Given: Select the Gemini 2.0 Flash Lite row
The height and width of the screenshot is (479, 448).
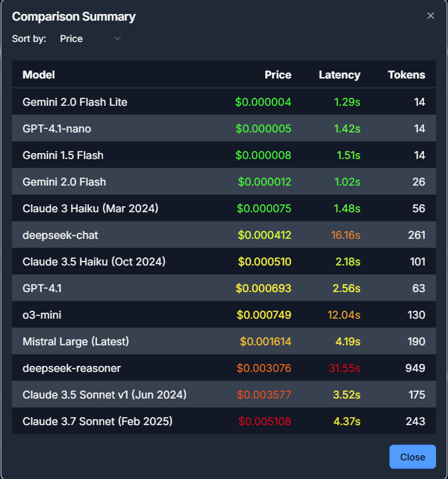Looking at the screenshot, I should click(224, 102).
